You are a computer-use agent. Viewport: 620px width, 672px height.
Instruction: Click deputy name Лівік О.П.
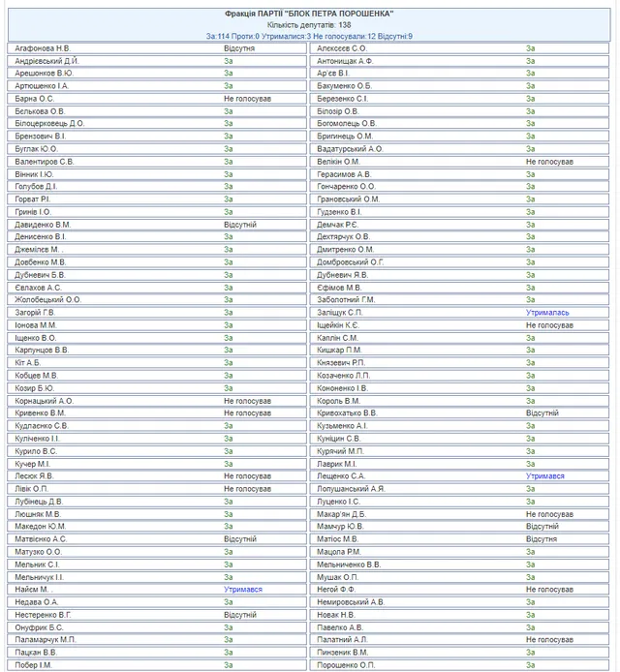32,489
